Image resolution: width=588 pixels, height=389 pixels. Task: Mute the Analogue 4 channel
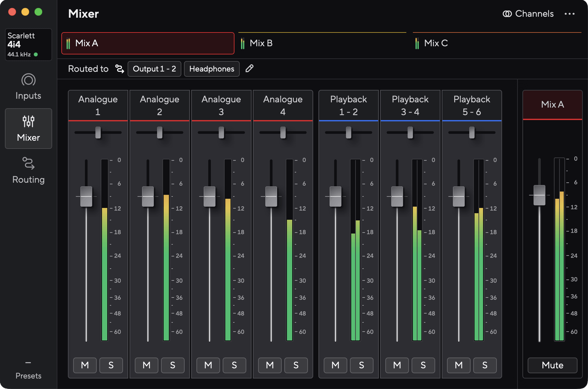tap(270, 365)
